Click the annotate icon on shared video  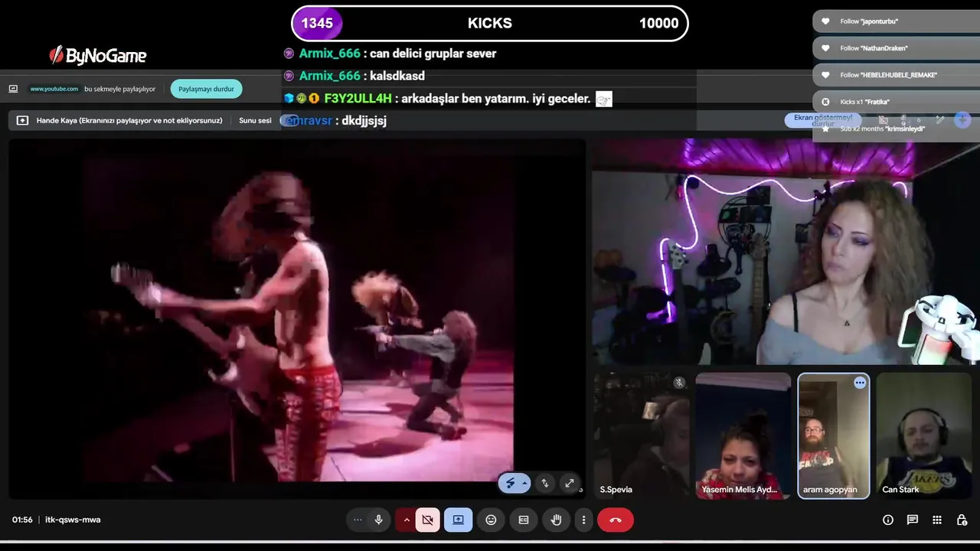point(510,483)
